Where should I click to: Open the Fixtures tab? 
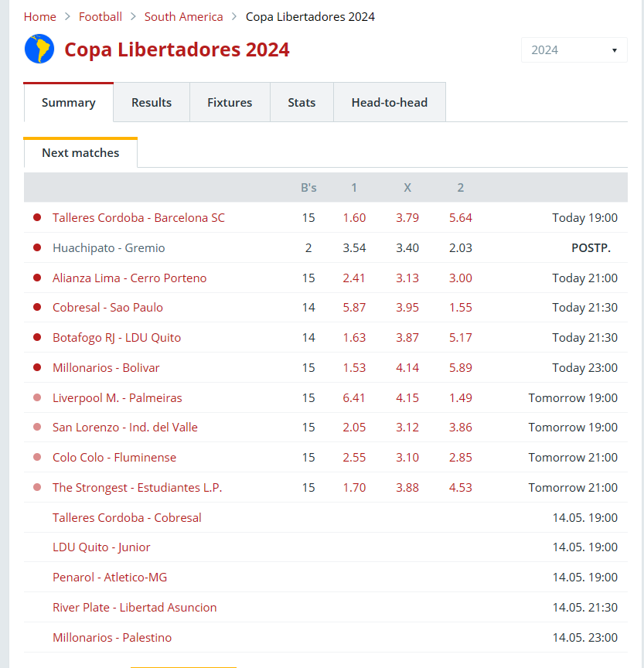tap(230, 102)
